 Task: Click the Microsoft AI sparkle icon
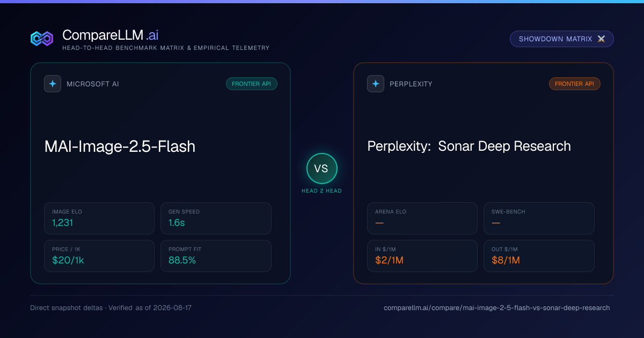pos(53,84)
